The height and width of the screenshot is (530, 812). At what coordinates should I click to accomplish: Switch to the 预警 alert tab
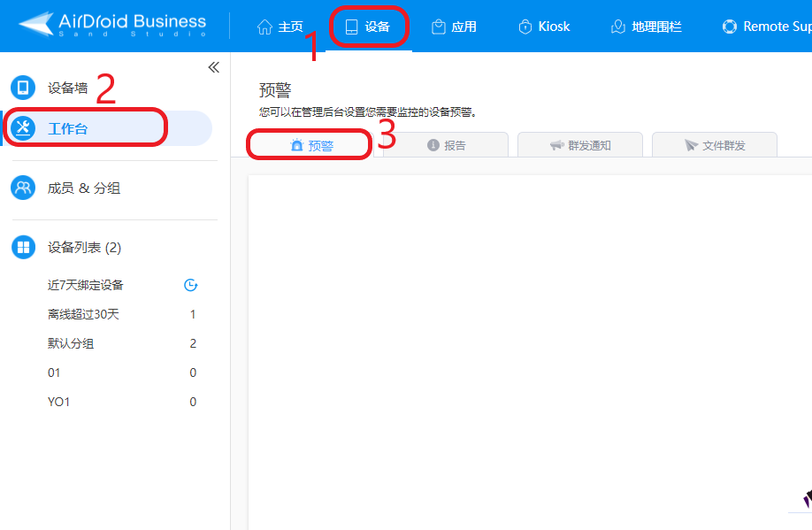[x=311, y=145]
